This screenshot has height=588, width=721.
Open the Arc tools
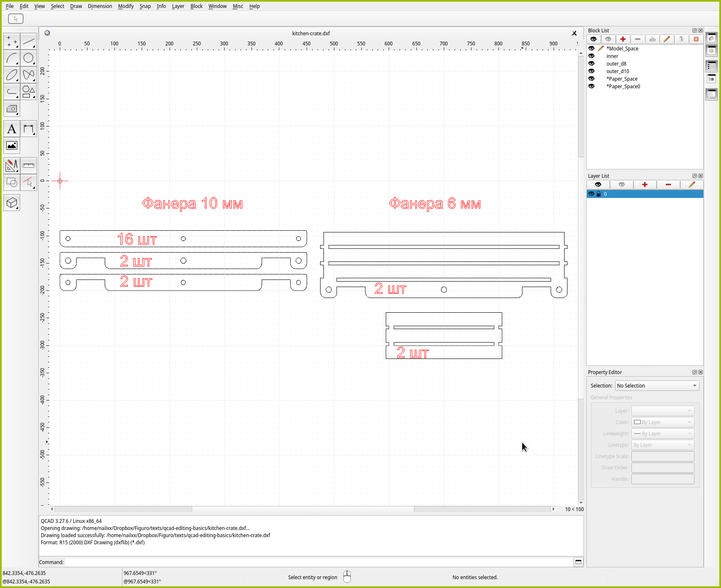(x=12, y=58)
